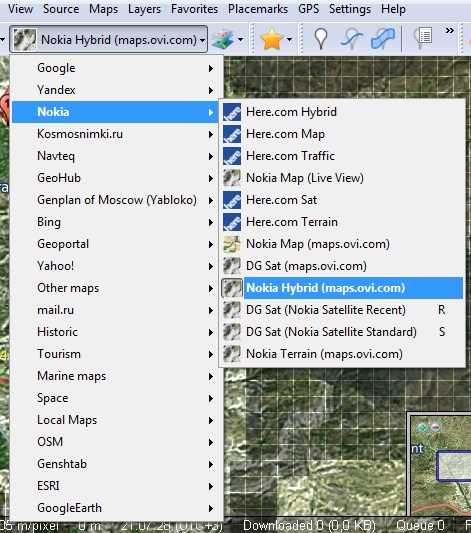Select the add polygon tool
The height and width of the screenshot is (533, 471).
point(383,39)
